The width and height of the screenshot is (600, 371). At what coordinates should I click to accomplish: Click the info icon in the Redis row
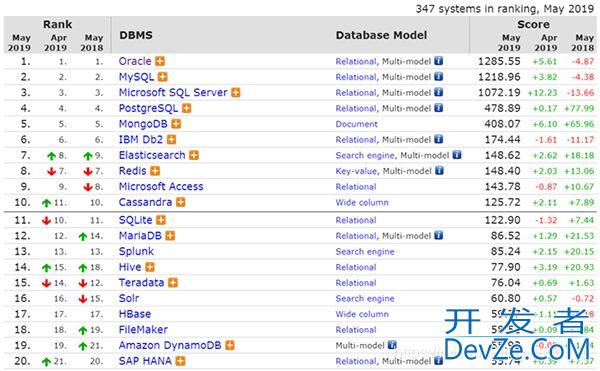click(439, 171)
